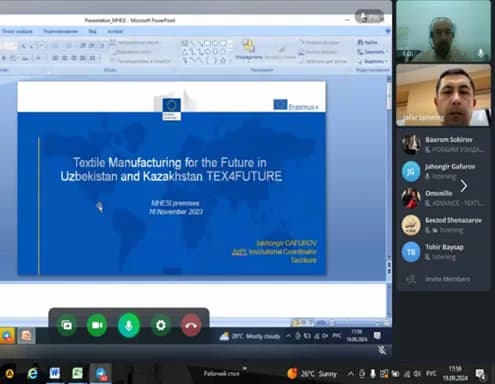The height and width of the screenshot is (384, 495).
Task: Open the Acrobat tab in PowerPoint ribbon
Action: [115, 31]
